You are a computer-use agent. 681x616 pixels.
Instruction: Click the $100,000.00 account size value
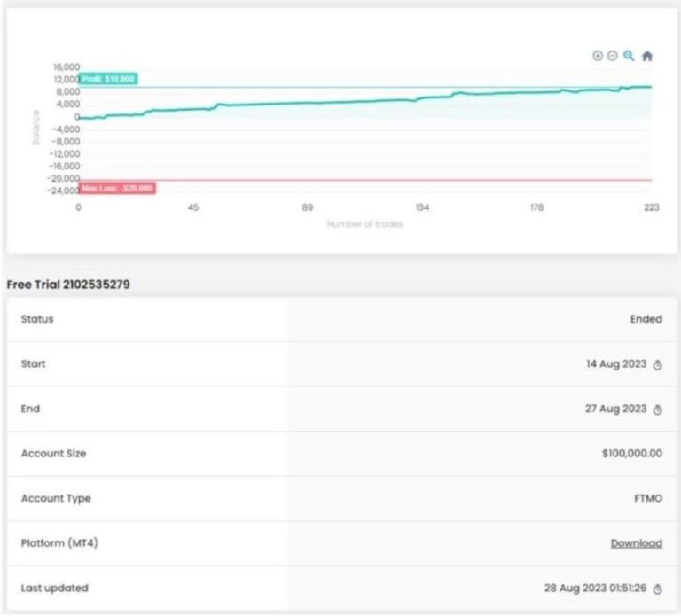coord(631,454)
